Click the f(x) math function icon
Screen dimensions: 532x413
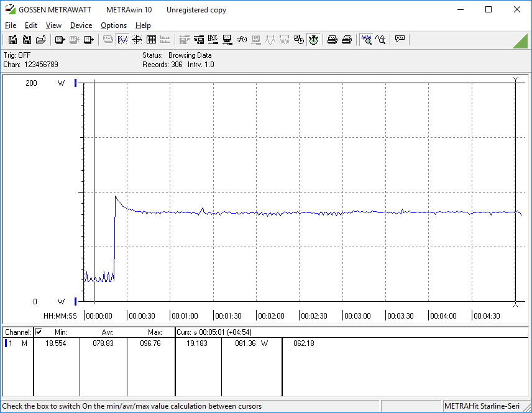pyautogui.click(x=242, y=40)
